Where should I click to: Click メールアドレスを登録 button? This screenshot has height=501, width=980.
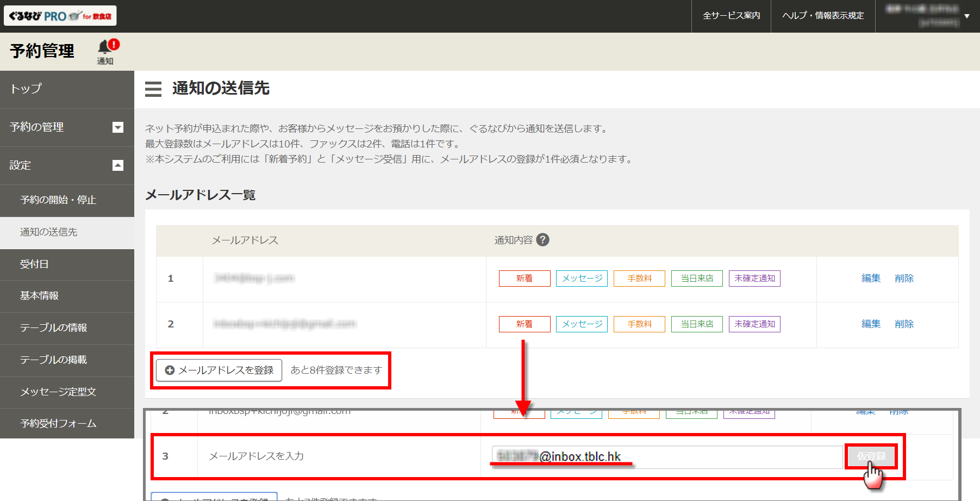point(219,370)
